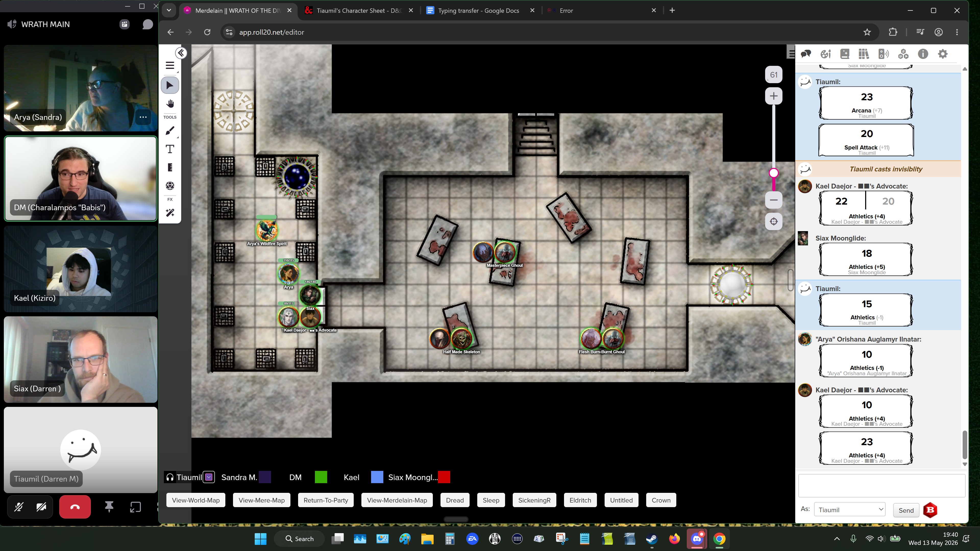Open the Collections sidebar tab
Screen dimensions: 980x551
point(903,54)
